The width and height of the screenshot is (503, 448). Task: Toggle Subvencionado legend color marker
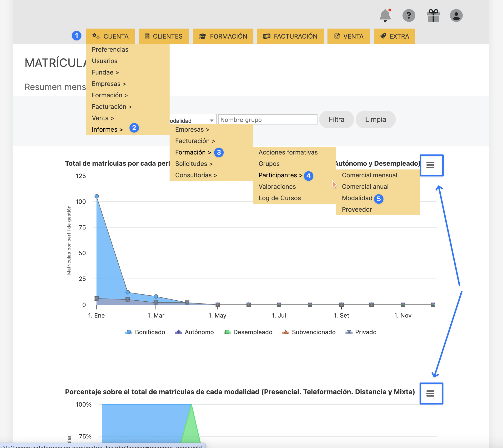point(286,332)
